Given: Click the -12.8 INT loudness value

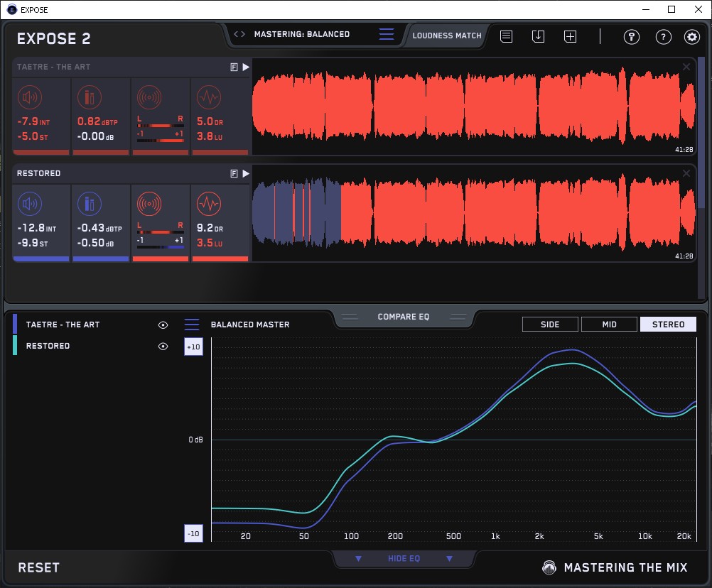Looking at the screenshot, I should 36,228.
